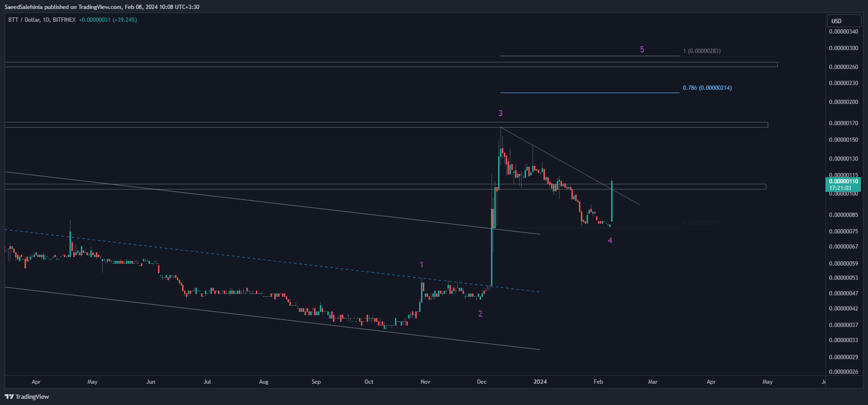Click the 0.00000170 price axis label
Image resolution: width=868 pixels, height=405 pixels.
pyautogui.click(x=843, y=123)
